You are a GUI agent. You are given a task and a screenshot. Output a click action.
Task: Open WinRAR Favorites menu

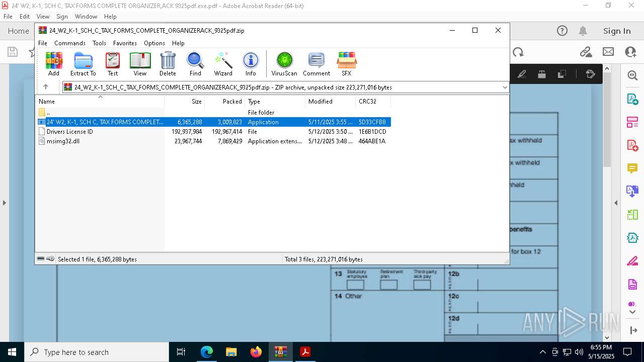(125, 43)
